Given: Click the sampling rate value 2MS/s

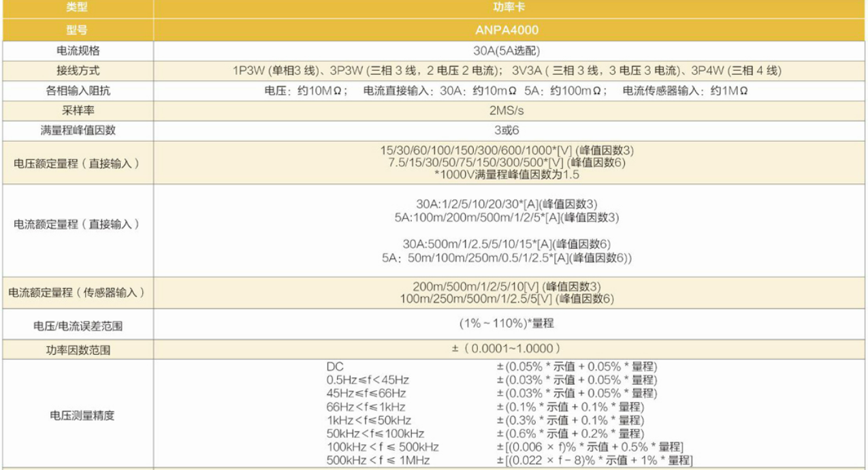Looking at the screenshot, I should pos(507,110).
